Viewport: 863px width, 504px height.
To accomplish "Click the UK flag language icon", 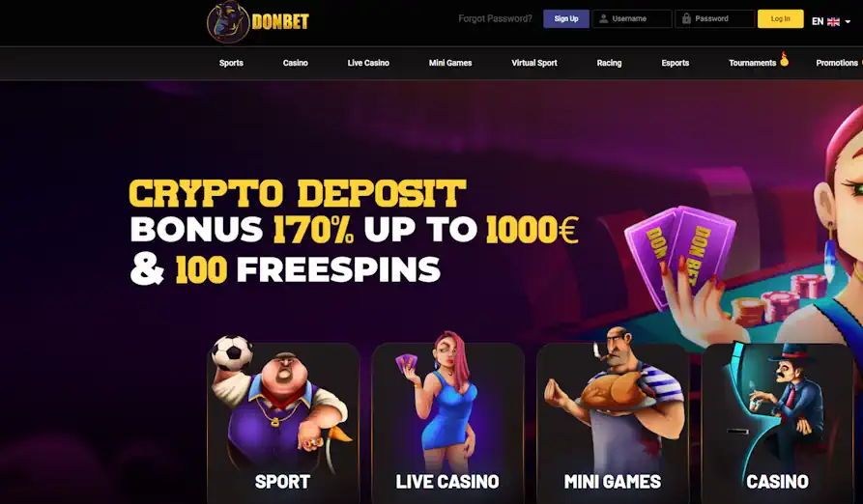I will (833, 21).
